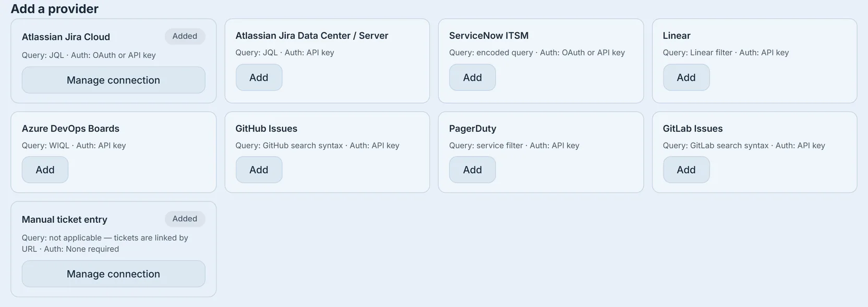Viewport: 868px width, 307px height.
Task: Add the ServiceNow ITSM provider
Action: (472, 77)
